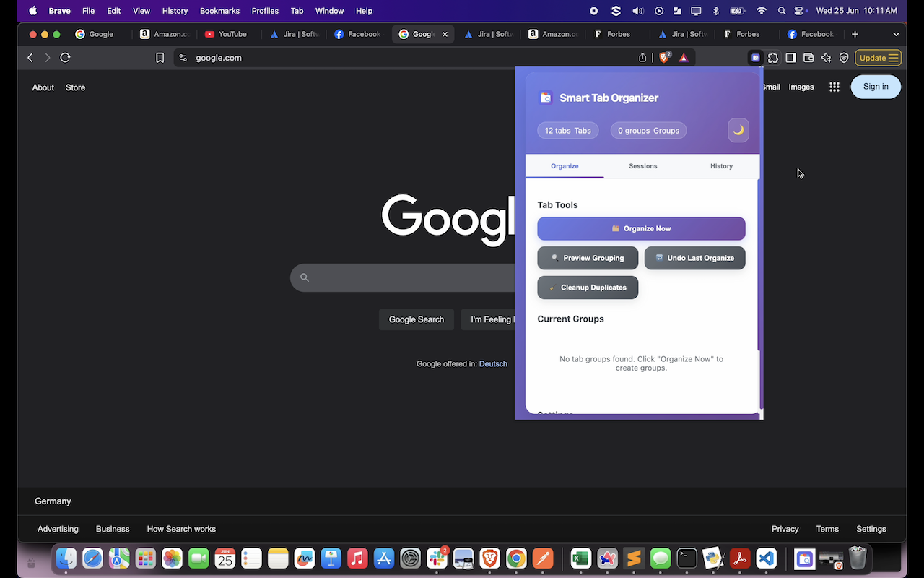Launch Leo AI sparkle icon in toolbar

[x=827, y=58]
